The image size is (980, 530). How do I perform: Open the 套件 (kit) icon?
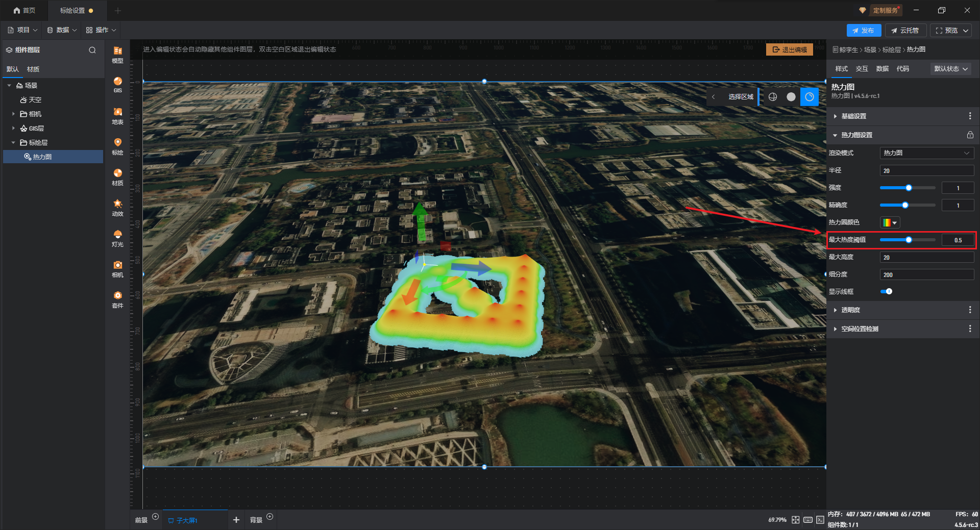coord(117,299)
